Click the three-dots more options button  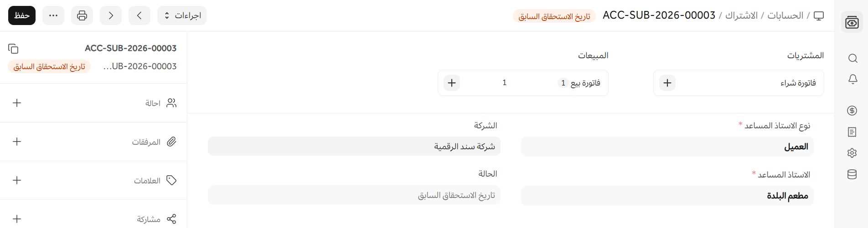coord(53,15)
